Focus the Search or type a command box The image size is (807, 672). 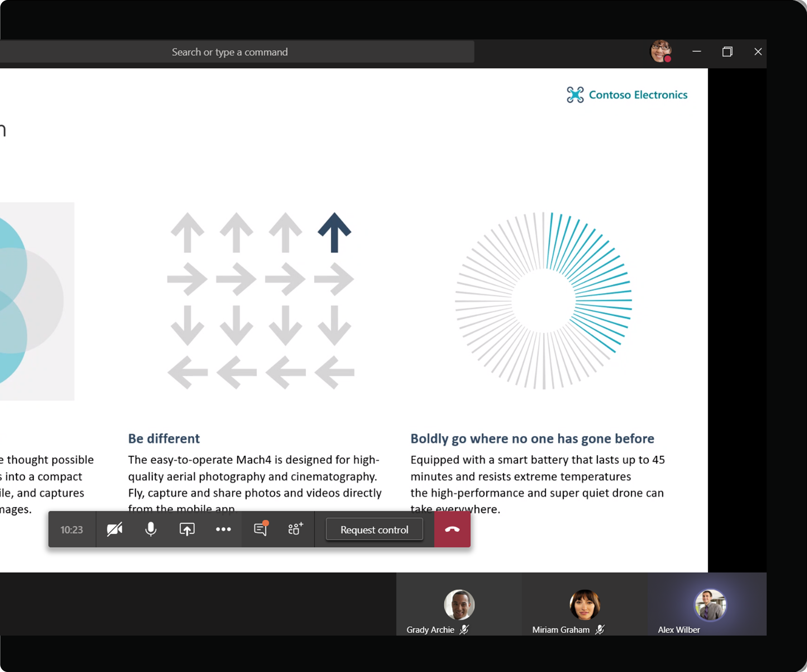(230, 52)
